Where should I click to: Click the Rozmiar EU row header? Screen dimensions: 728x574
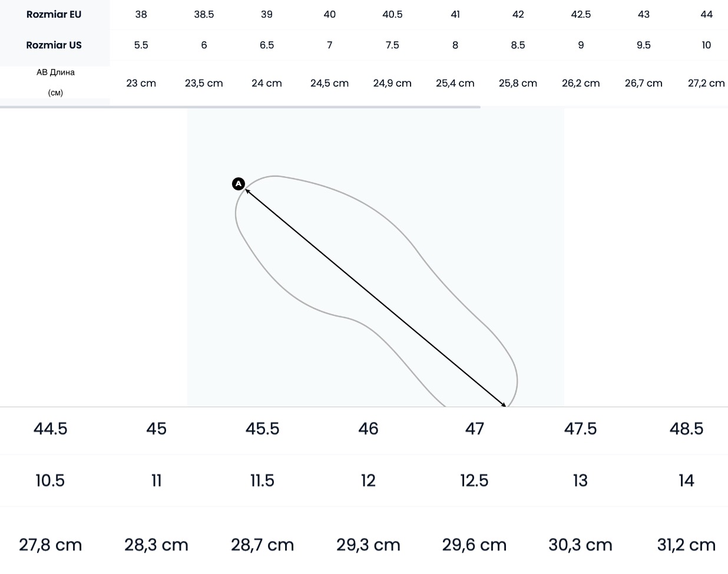(54, 15)
